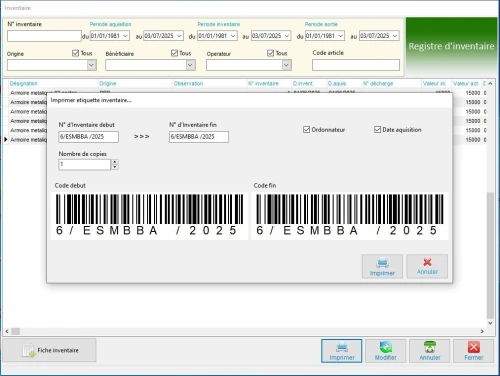The image size is (500, 376).
Task: Click the Code fin barcode preview
Action: 350,216
